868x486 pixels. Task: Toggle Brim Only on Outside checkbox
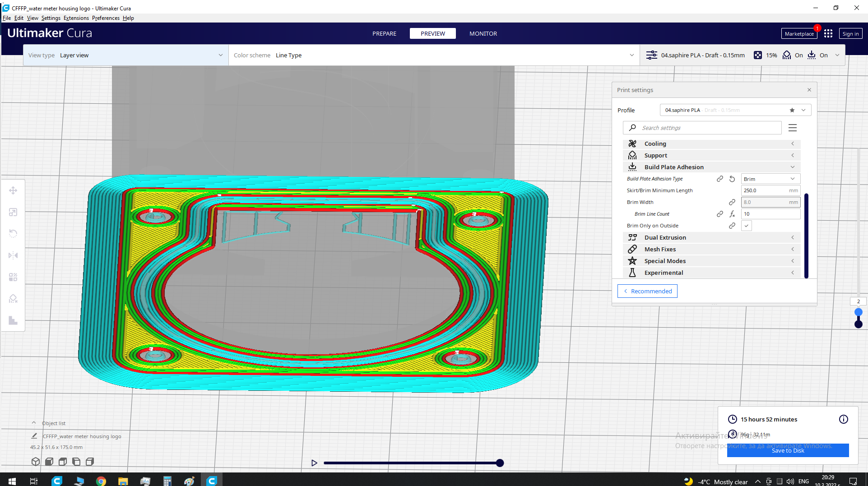747,226
